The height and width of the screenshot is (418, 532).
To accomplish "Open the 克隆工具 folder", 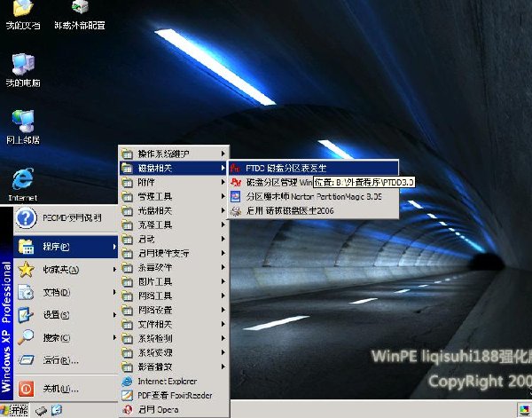I will (x=174, y=225).
